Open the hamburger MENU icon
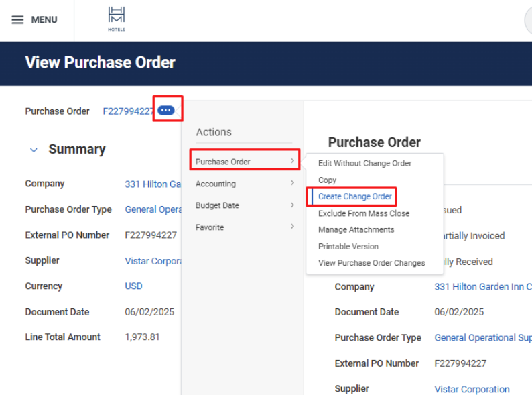The height and width of the screenshot is (395, 532). click(x=17, y=20)
